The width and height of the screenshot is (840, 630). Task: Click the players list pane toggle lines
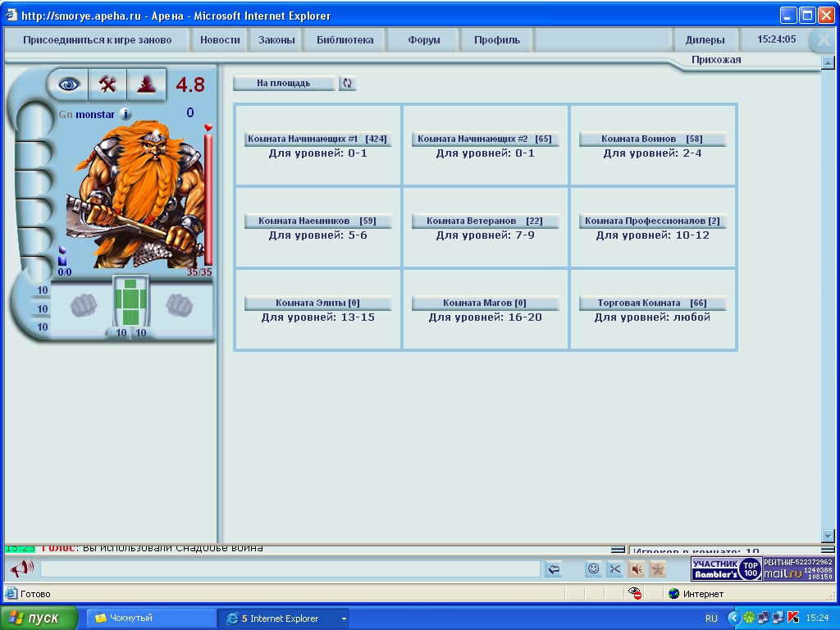coord(828,550)
